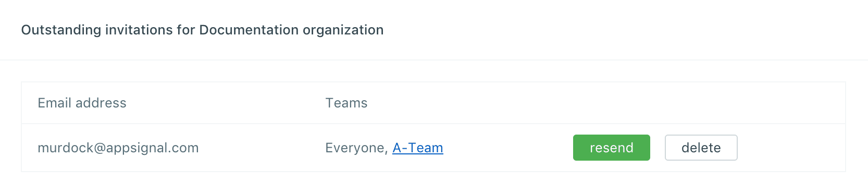Remove the pending invitation with the delete button

point(701,148)
